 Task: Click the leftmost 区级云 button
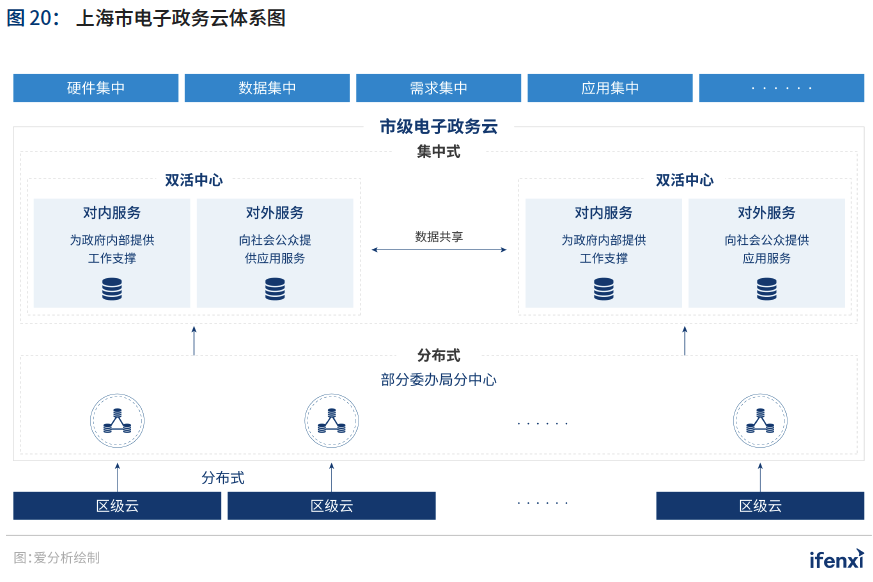coord(116,505)
